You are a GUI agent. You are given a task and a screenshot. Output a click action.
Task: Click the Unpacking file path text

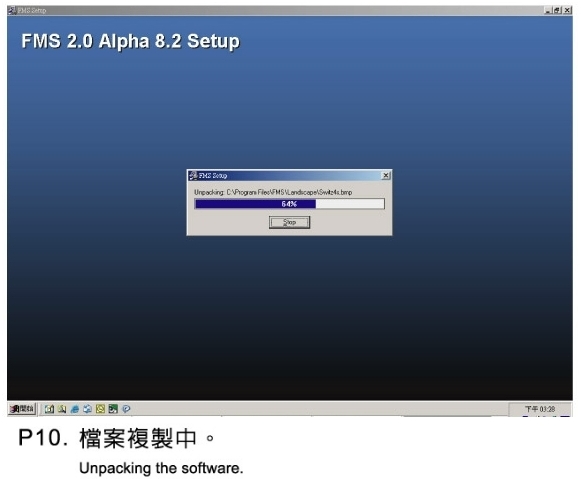tap(273, 192)
